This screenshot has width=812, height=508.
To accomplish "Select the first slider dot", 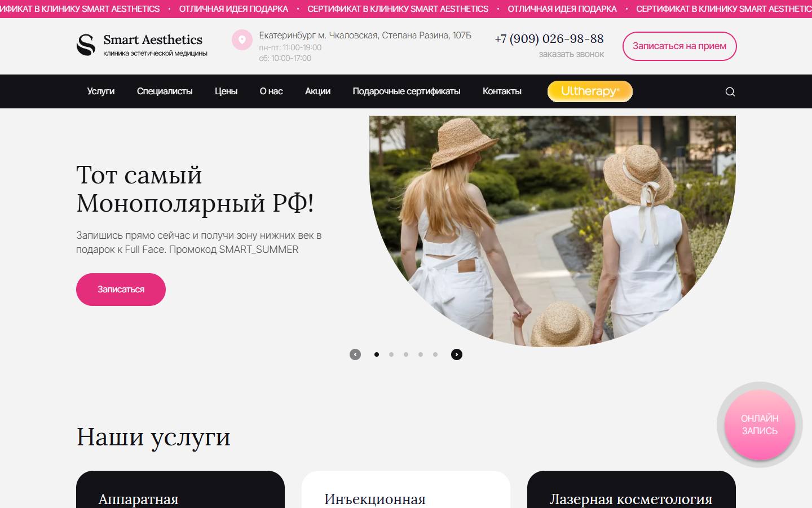I will (377, 354).
